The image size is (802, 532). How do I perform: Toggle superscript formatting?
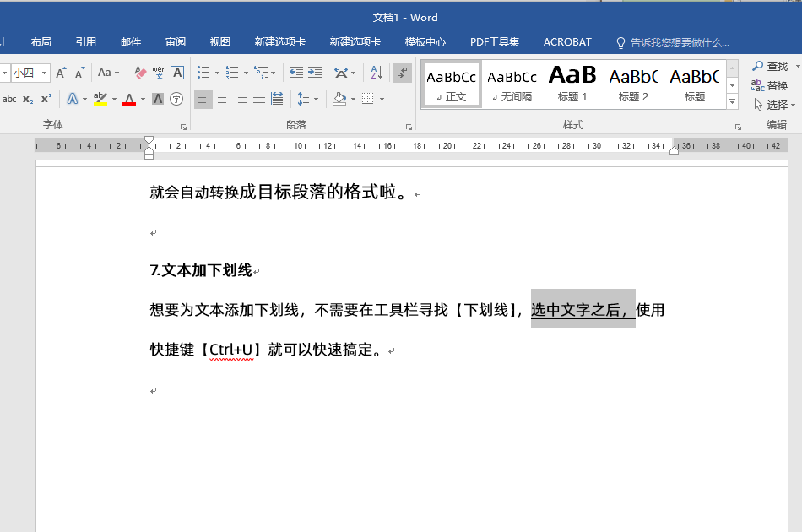(x=46, y=99)
